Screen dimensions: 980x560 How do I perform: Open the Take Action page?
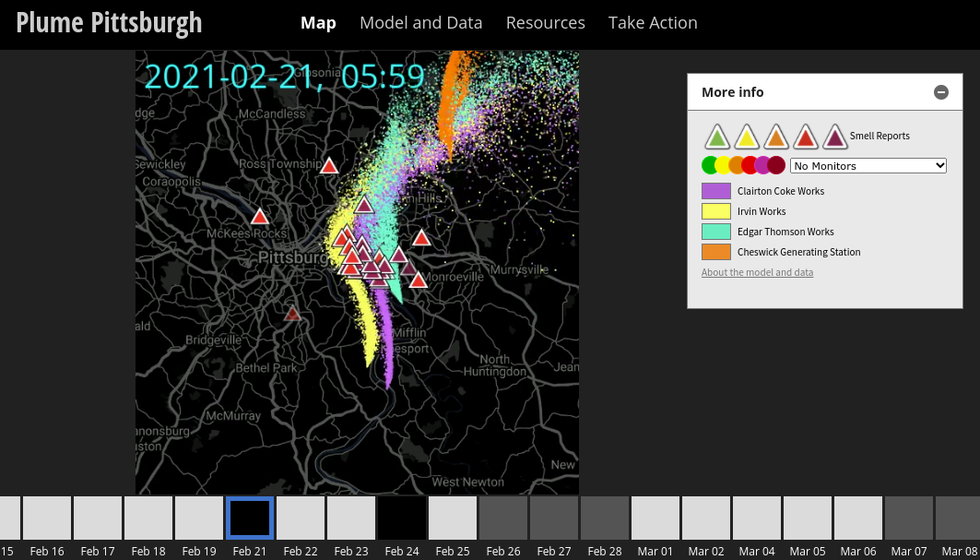[x=653, y=23]
